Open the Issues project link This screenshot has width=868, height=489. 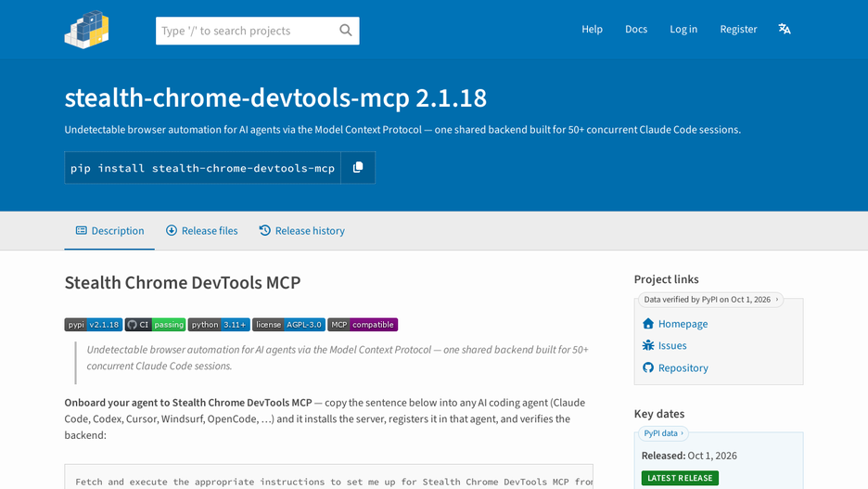[x=672, y=345]
